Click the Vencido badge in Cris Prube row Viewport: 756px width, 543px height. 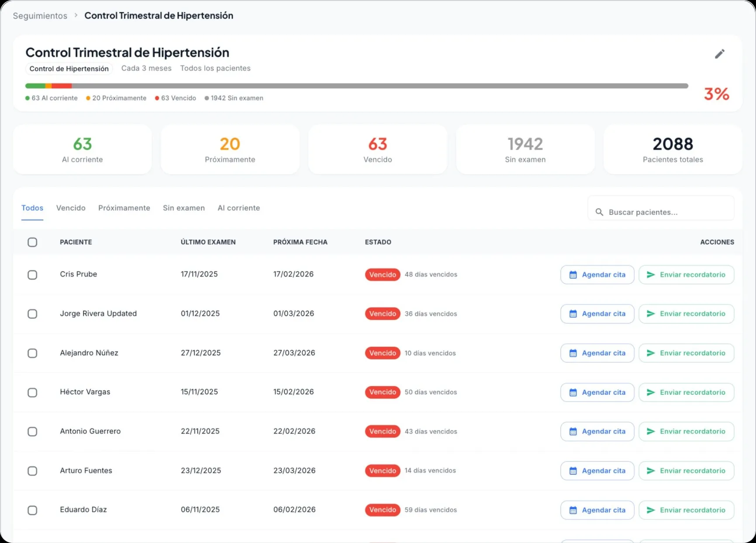tap(383, 275)
